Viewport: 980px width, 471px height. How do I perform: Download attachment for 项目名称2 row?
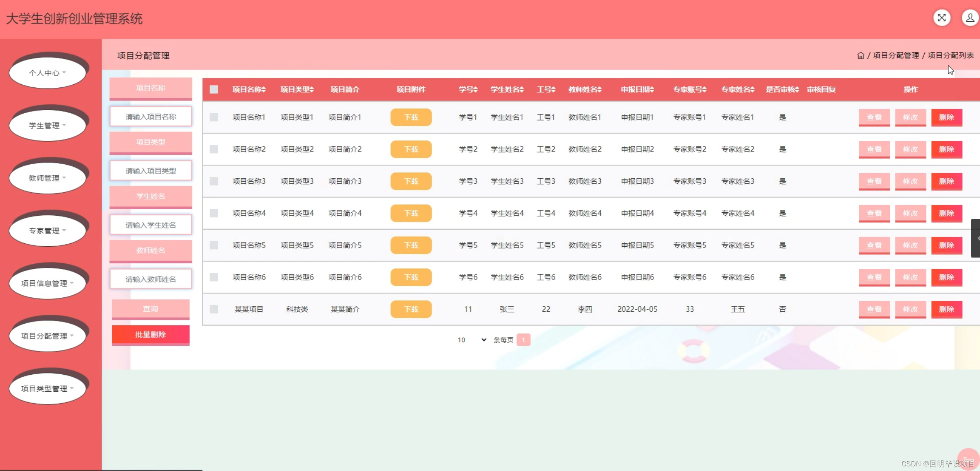[x=411, y=149]
